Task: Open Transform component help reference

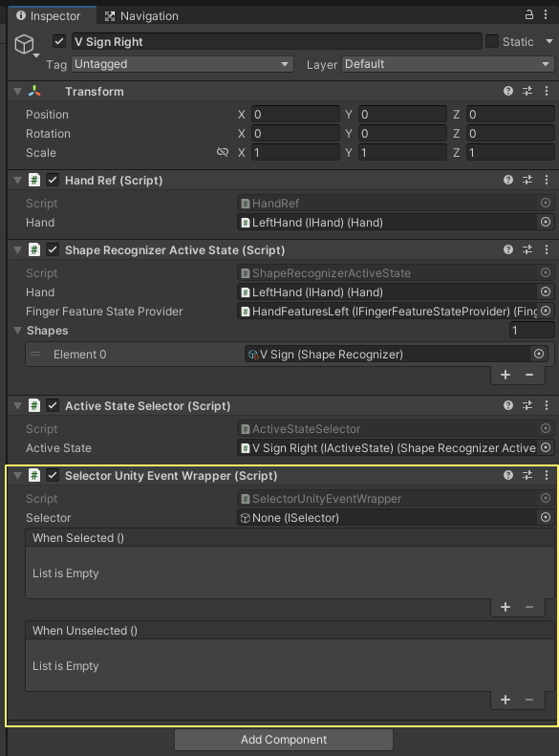Action: click(508, 91)
